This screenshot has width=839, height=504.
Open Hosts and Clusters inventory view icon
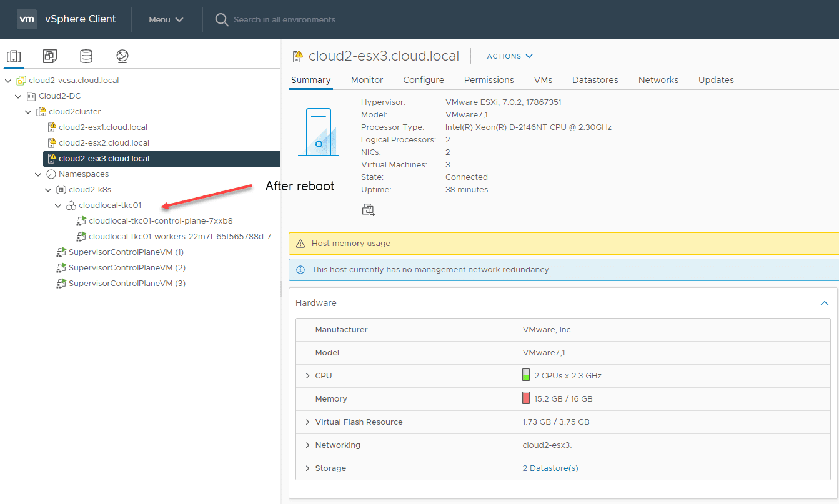pos(14,56)
